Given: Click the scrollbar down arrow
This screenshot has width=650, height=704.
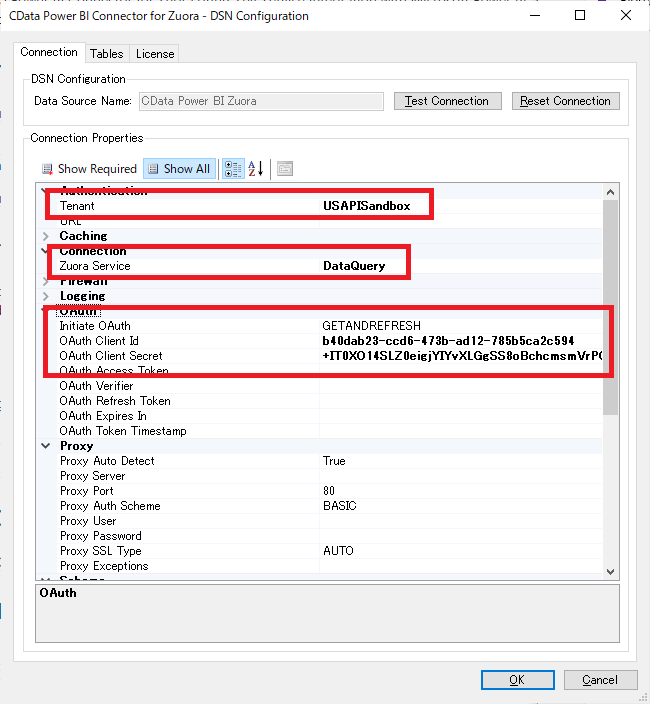Looking at the screenshot, I should 610,572.
